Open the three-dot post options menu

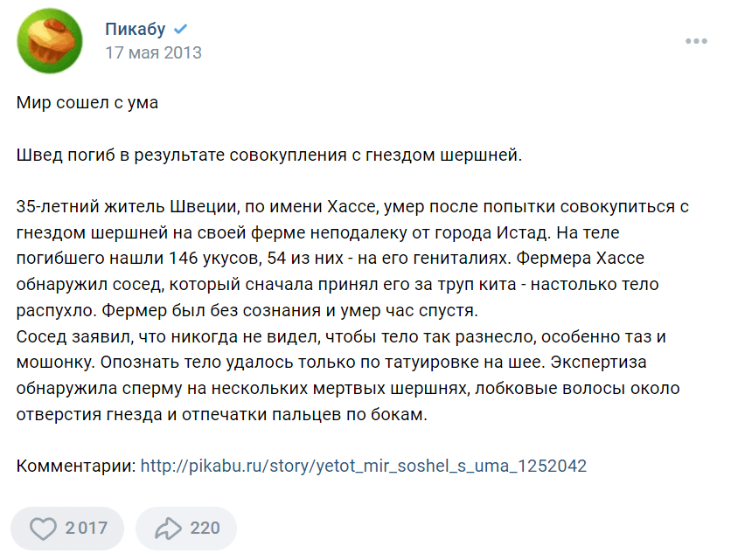click(696, 41)
